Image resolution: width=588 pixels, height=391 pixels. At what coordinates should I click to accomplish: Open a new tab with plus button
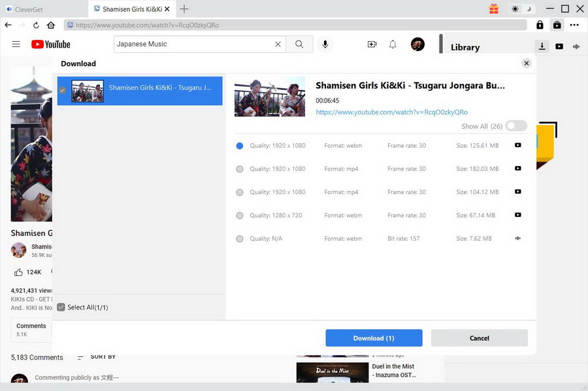click(x=184, y=8)
